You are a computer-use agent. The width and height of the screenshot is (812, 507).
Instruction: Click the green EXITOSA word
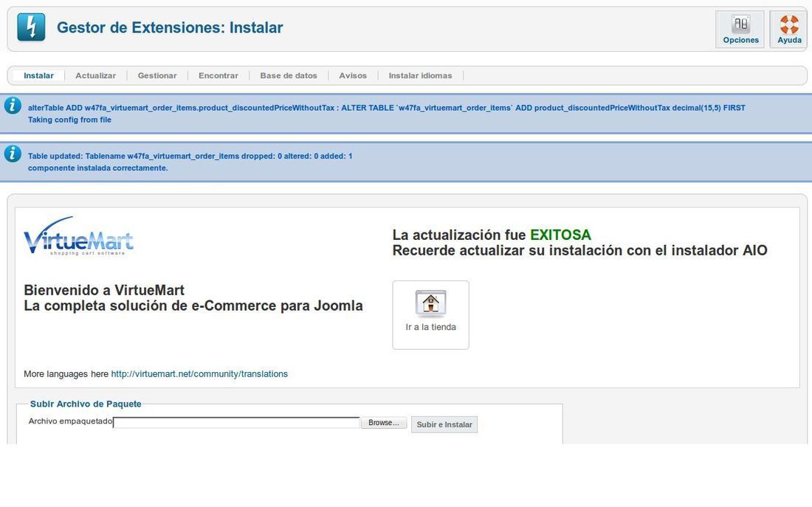560,235
